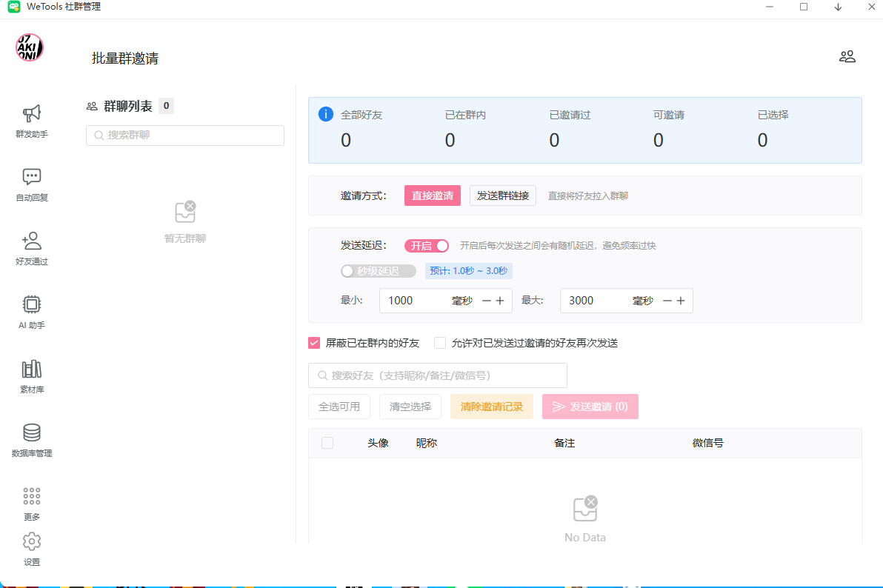Open the AI 助手 chip icon
The width and height of the screenshot is (883, 588).
click(32, 304)
